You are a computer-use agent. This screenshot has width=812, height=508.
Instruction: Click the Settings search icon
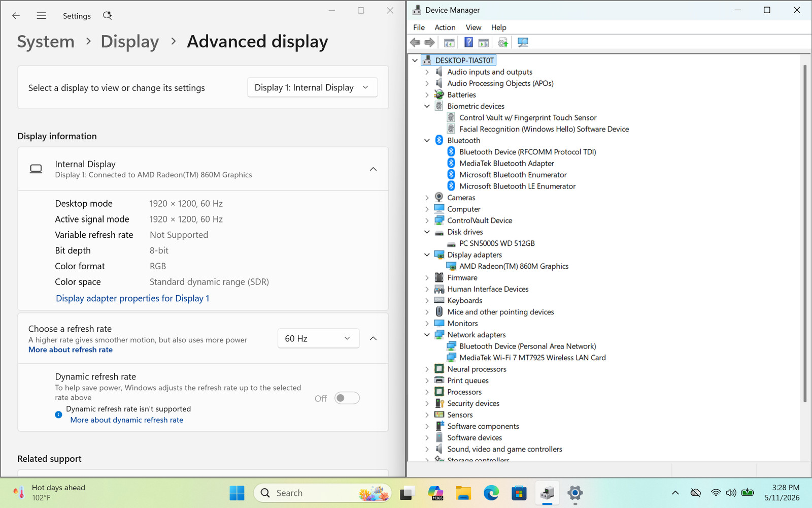tap(108, 16)
